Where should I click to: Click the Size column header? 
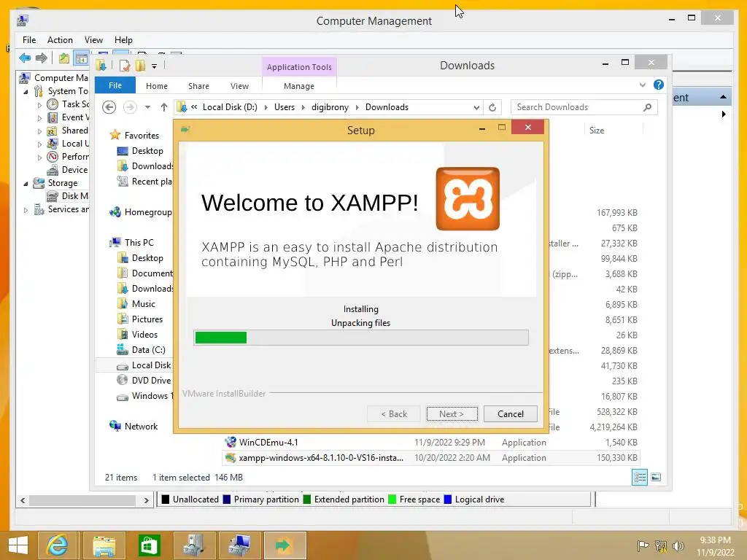click(x=597, y=131)
